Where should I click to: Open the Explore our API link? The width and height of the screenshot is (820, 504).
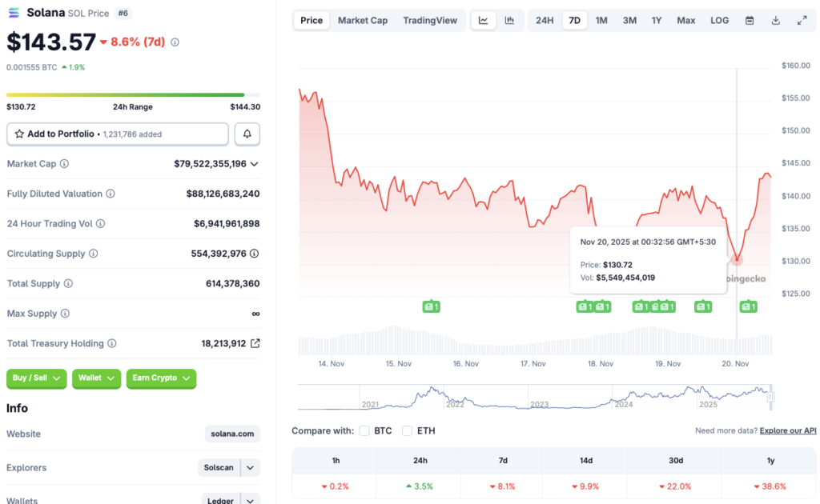[787, 430]
